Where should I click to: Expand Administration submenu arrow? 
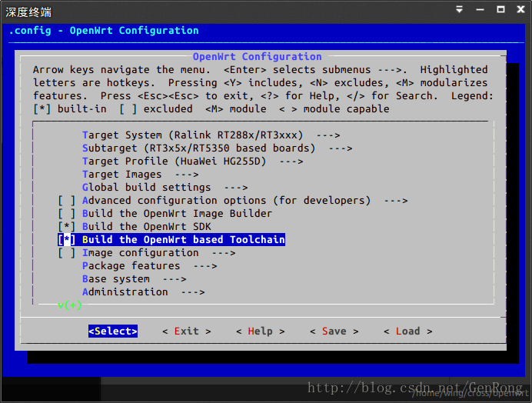tap(193, 292)
